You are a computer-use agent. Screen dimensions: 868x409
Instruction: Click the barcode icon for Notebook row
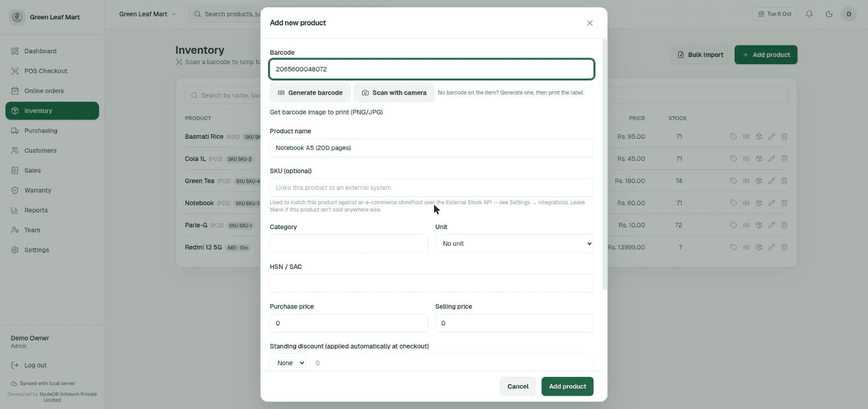[746, 203]
